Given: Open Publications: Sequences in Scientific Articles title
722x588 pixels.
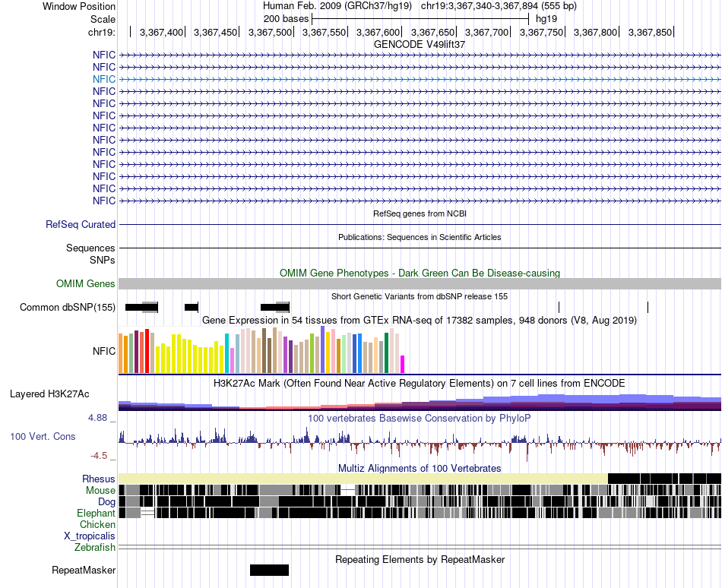Looking at the screenshot, I should click(x=420, y=237).
